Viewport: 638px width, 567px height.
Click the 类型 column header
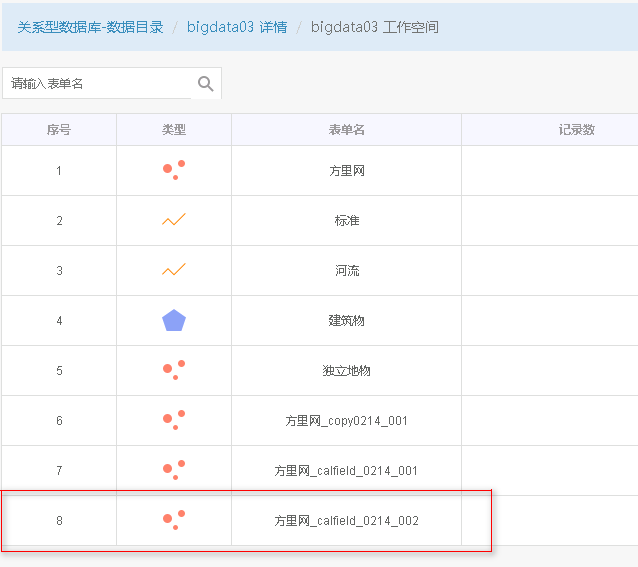(174, 130)
